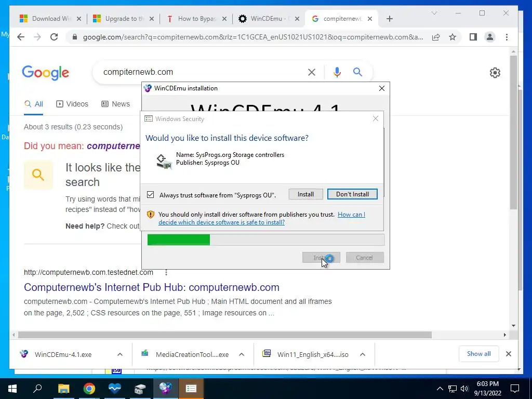Click the padlock site info icon

pyautogui.click(x=75, y=37)
